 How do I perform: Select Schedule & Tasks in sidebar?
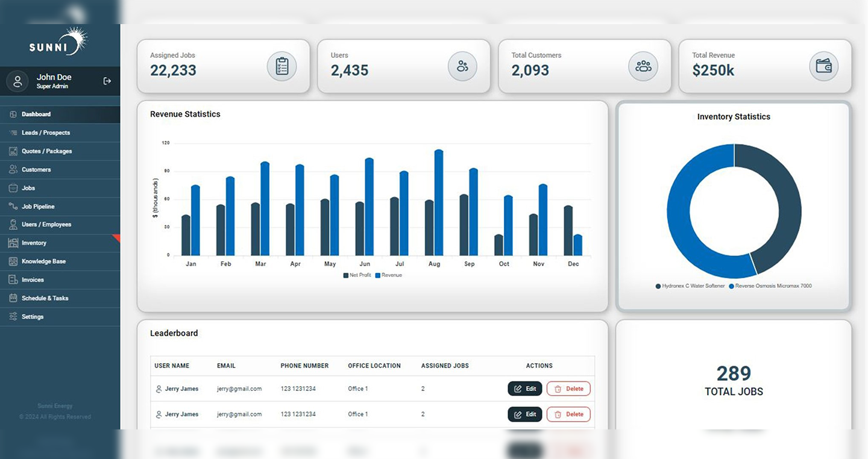click(x=45, y=299)
